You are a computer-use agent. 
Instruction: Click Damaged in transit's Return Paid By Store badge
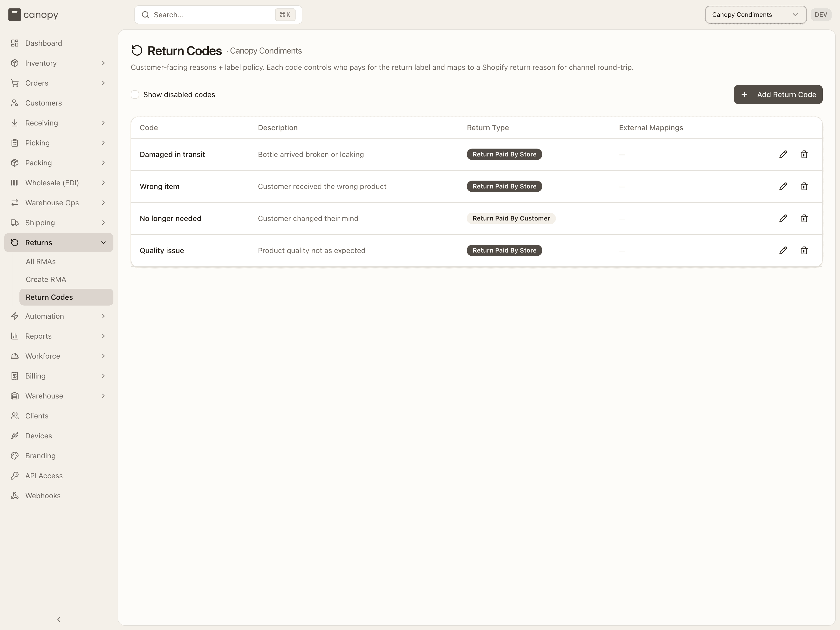tap(504, 154)
